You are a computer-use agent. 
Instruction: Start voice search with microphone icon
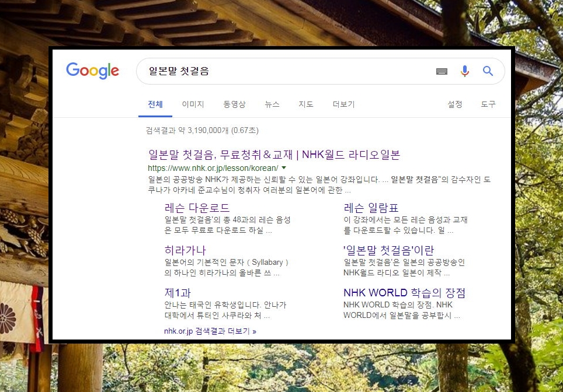tap(465, 71)
